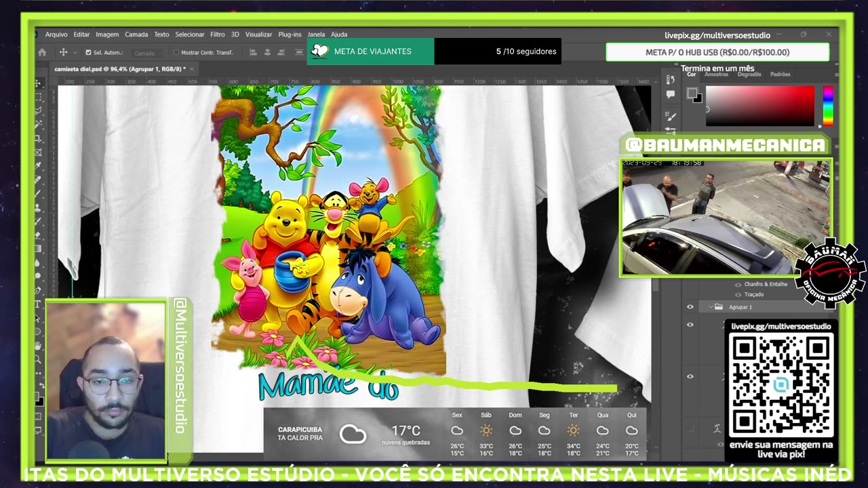Open the Camada menu

(x=136, y=34)
